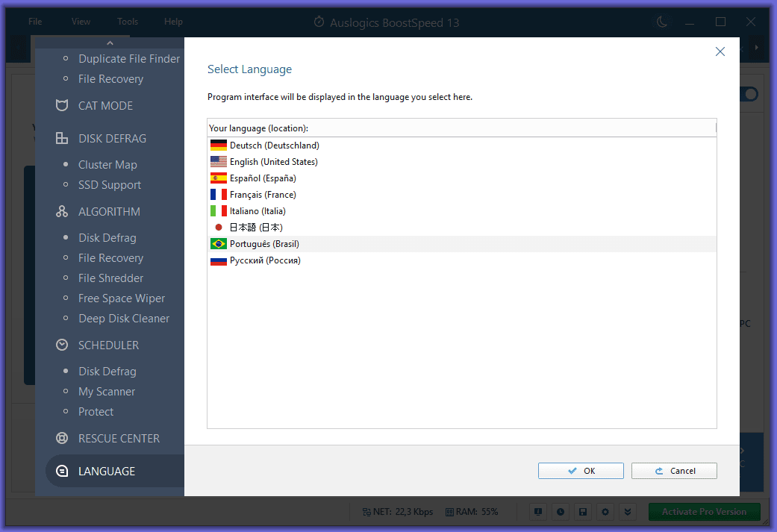Open the View menu
The width and height of the screenshot is (777, 532).
81,22
